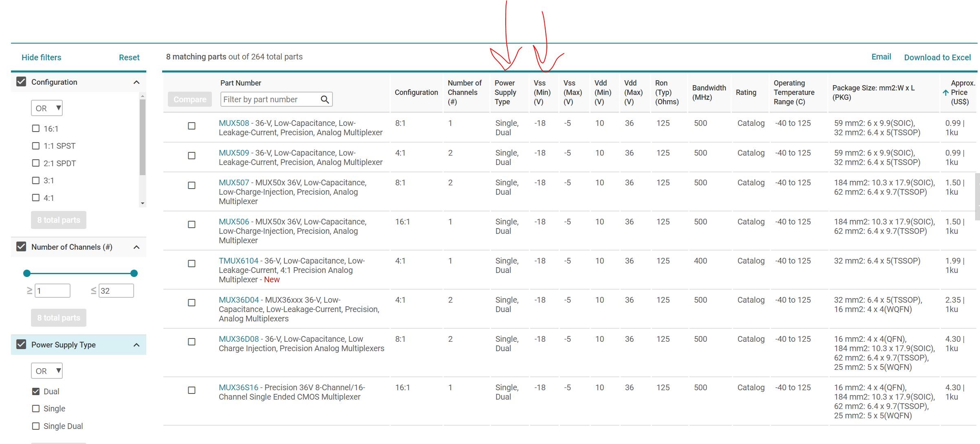The image size is (980, 444).
Task: Sort by Rating column header
Action: click(x=746, y=92)
